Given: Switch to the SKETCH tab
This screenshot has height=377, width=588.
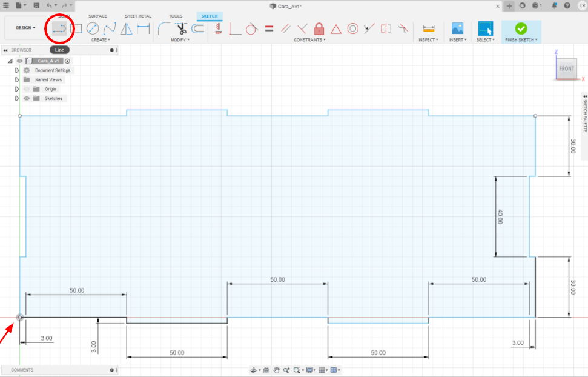Looking at the screenshot, I should (210, 16).
